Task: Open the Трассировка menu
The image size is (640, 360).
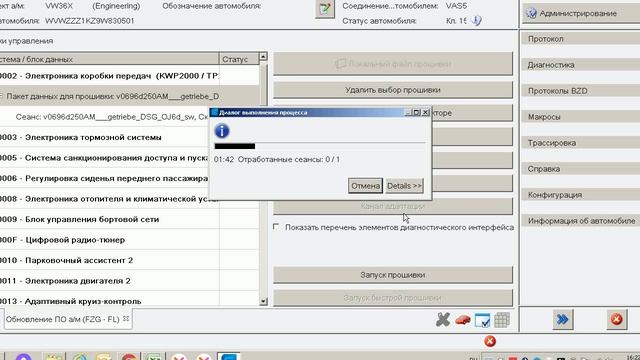Action: click(x=580, y=143)
